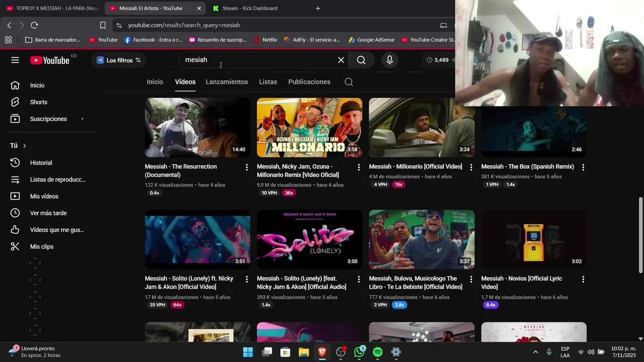This screenshot has width=644, height=362.
Task: Open options for Messiah - The Resurrection video
Action: click(x=247, y=167)
